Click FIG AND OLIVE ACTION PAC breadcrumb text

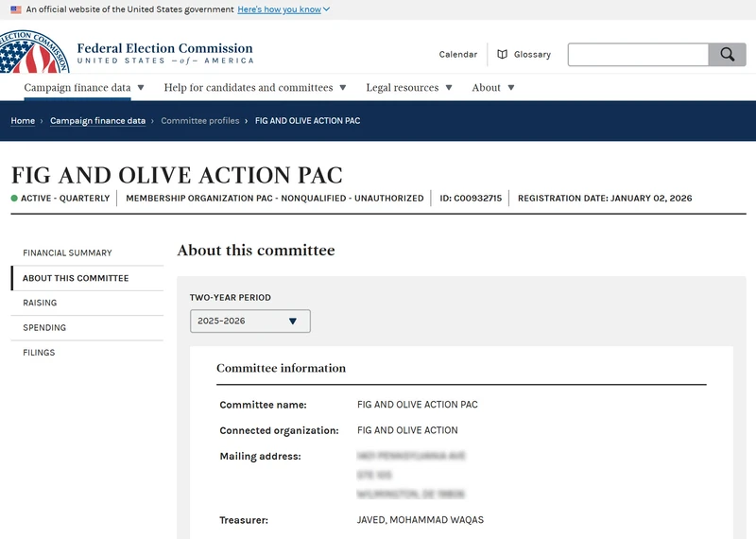[308, 121]
